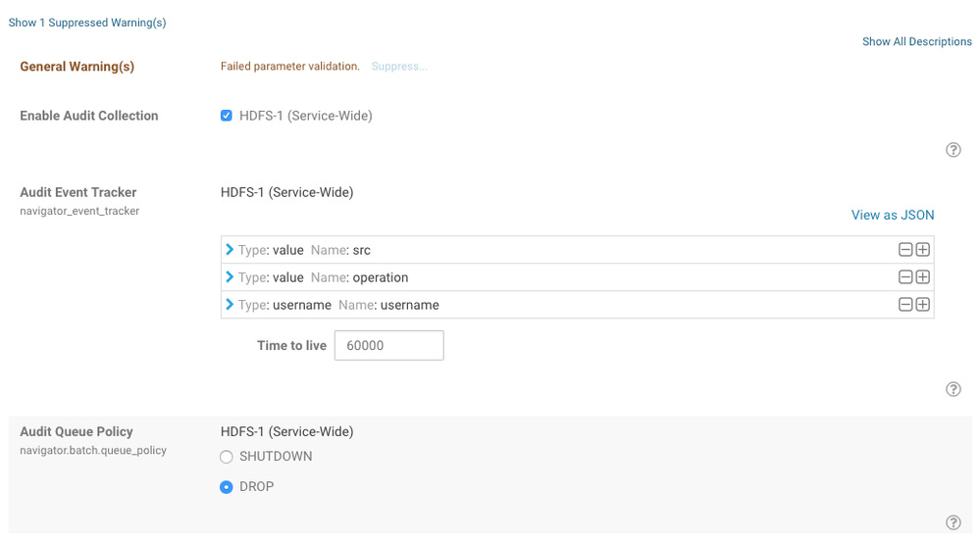The image size is (980, 543).
Task: Show 1 Suppressed Warning(s)
Action: point(87,23)
